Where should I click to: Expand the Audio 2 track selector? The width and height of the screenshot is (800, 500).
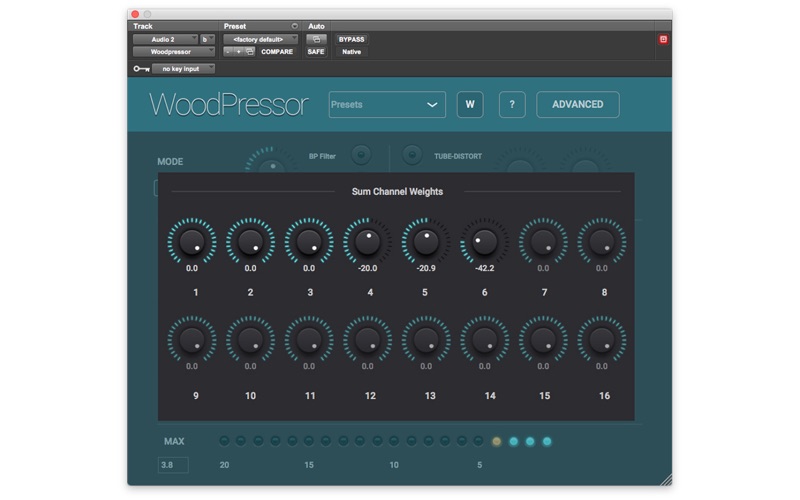pyautogui.click(x=165, y=39)
